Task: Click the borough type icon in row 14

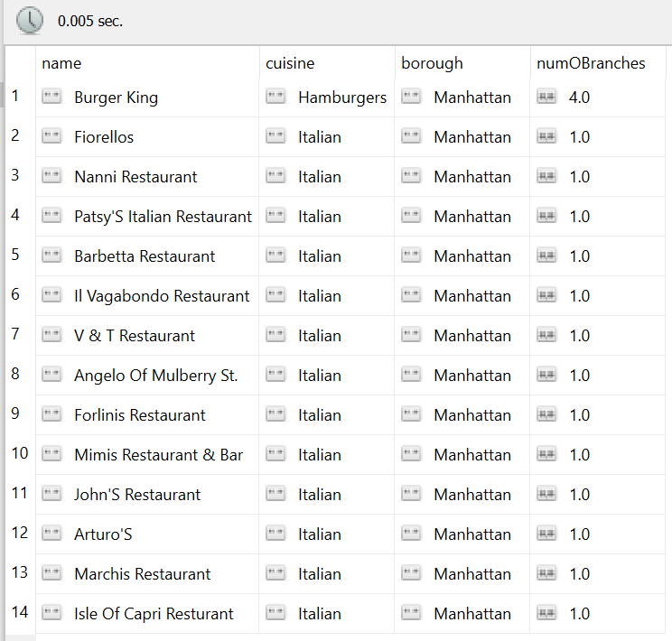Action: pyautogui.click(x=411, y=613)
